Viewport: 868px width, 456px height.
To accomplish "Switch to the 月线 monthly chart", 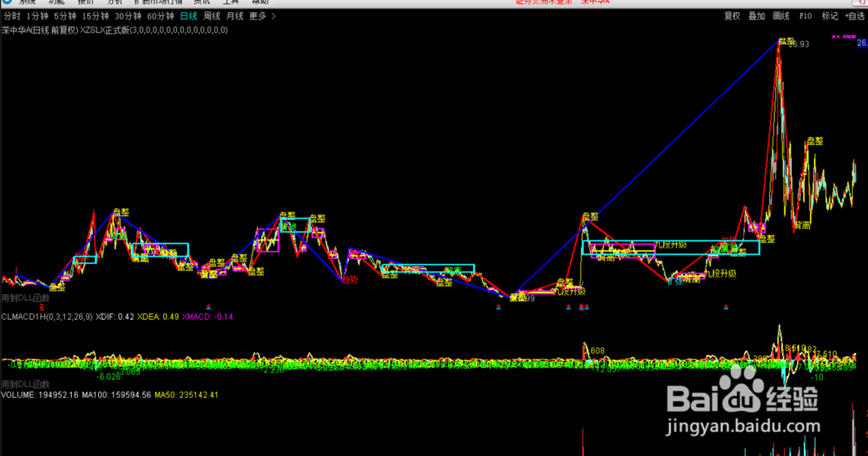I will point(234,16).
